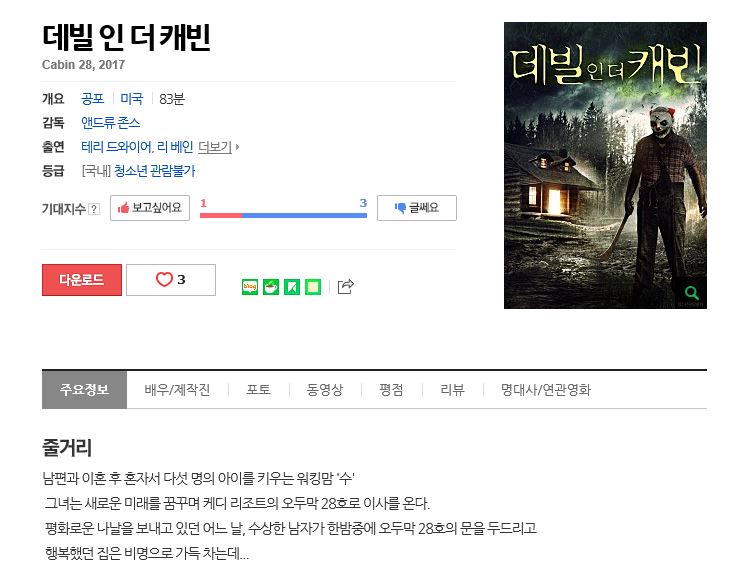This screenshot has width=752, height=565.
Task: Click the expectation index ratio bar
Action: coord(283,215)
